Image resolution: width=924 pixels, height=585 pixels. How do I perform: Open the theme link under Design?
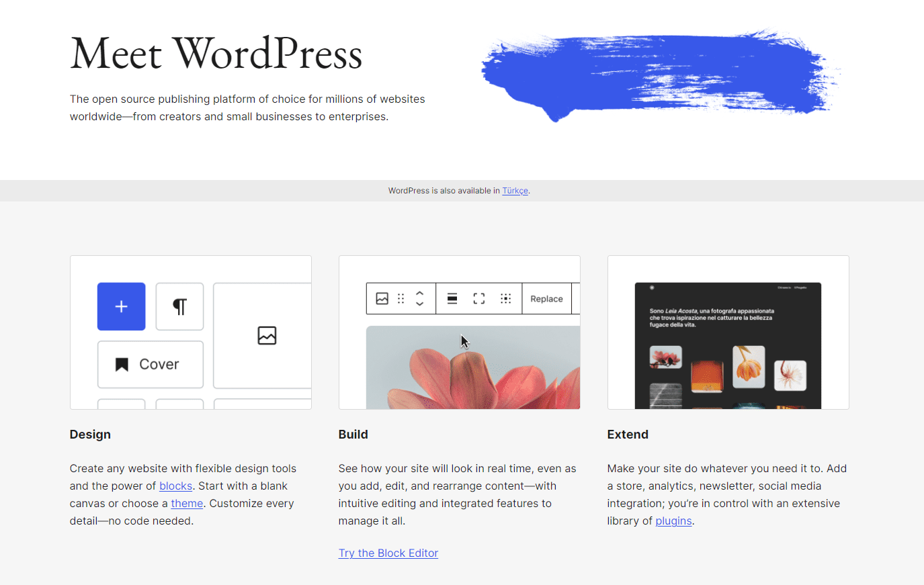pos(186,503)
